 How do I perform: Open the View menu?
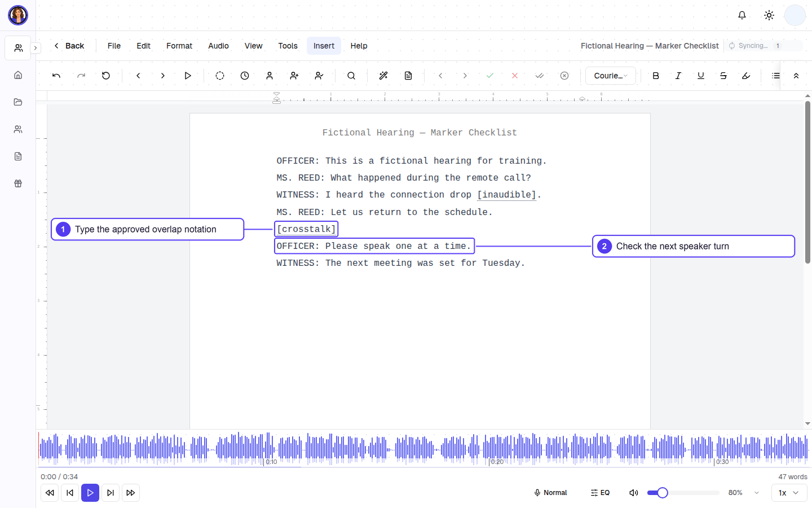point(253,46)
